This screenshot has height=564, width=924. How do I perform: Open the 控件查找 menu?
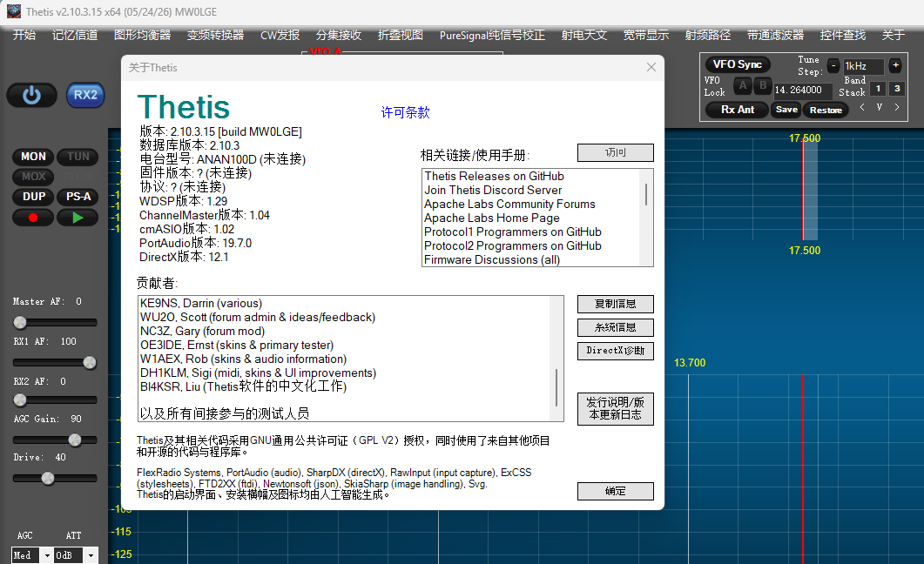point(843,36)
